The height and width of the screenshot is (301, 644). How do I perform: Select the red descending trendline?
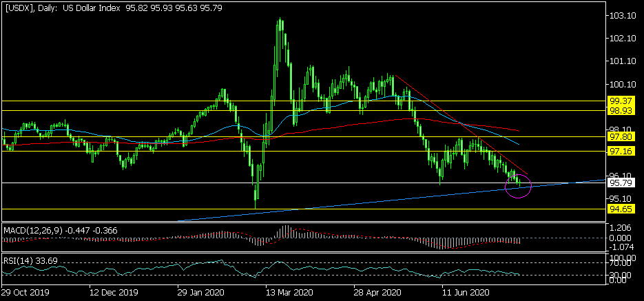[x=460, y=123]
